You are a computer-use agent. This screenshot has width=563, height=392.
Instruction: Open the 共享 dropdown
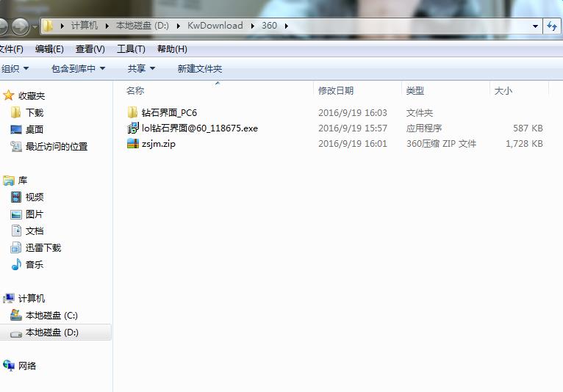(141, 68)
